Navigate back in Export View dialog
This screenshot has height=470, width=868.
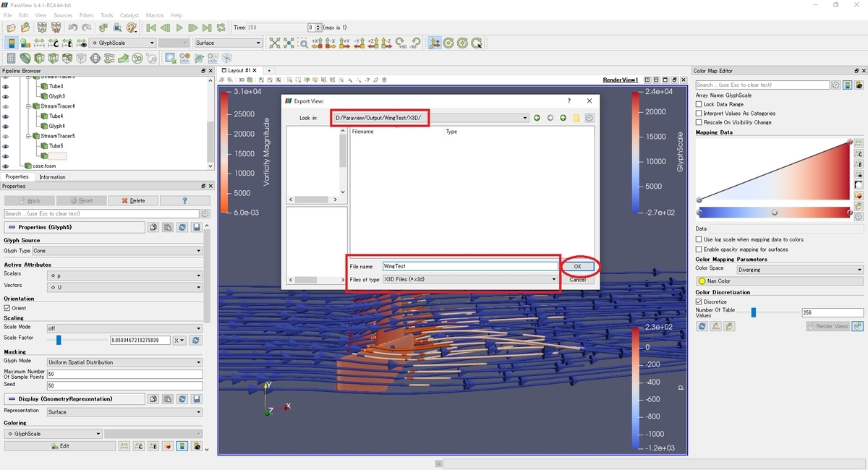(537, 118)
